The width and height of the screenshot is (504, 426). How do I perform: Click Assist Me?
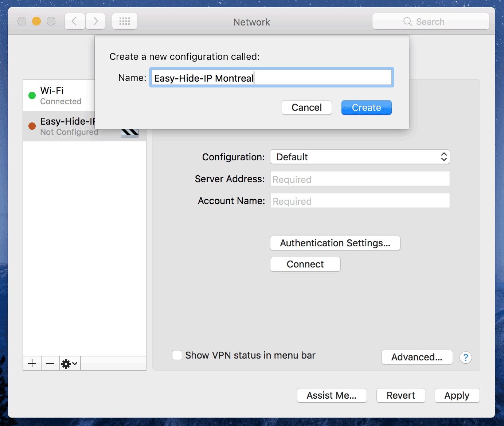[x=332, y=395]
